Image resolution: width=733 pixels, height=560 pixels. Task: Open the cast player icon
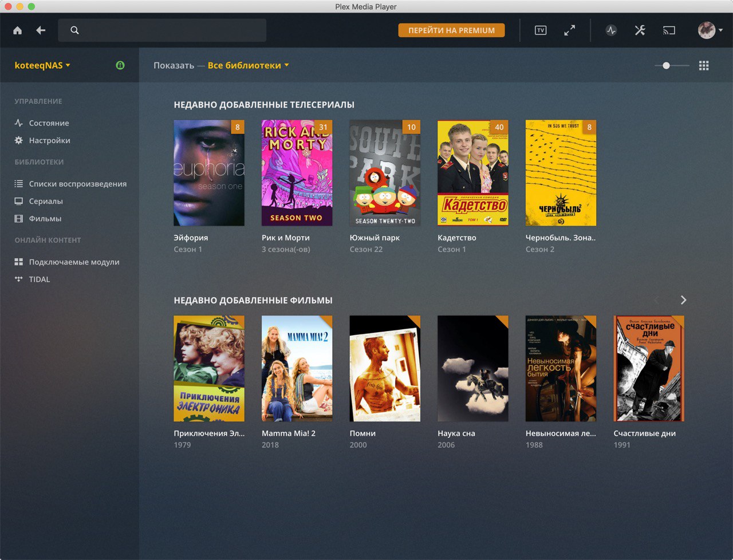pos(669,30)
